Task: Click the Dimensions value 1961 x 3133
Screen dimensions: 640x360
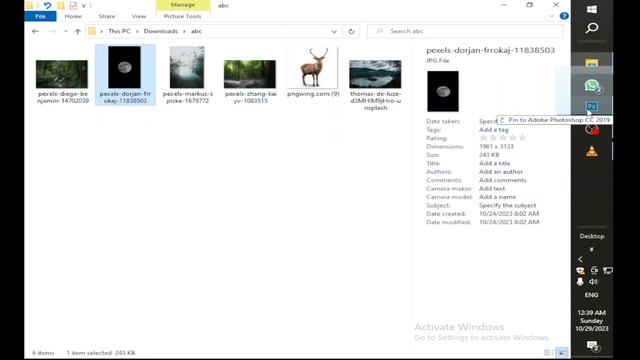Action: coord(496,147)
